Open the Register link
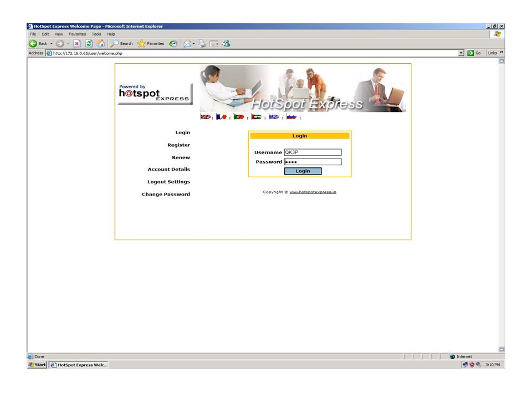The image size is (532, 399). [x=179, y=145]
